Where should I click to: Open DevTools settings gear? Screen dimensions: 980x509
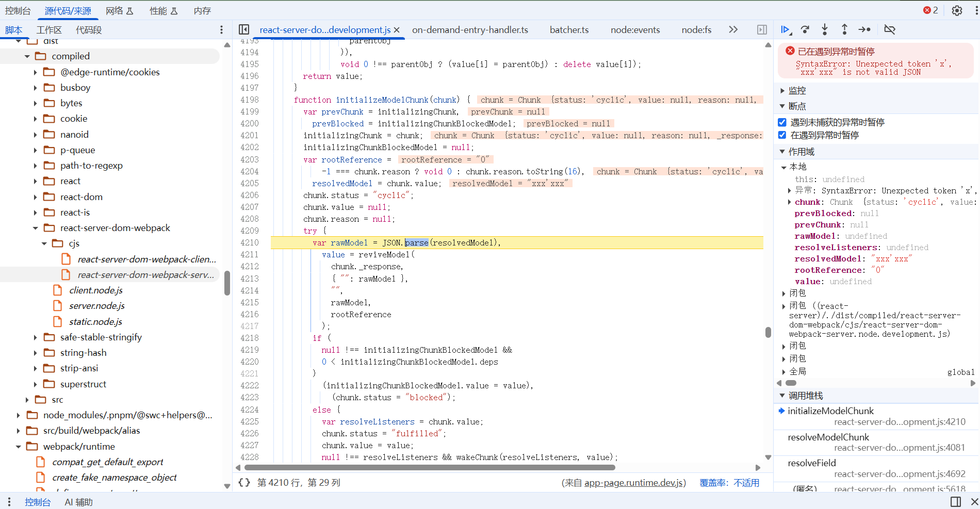(x=957, y=11)
